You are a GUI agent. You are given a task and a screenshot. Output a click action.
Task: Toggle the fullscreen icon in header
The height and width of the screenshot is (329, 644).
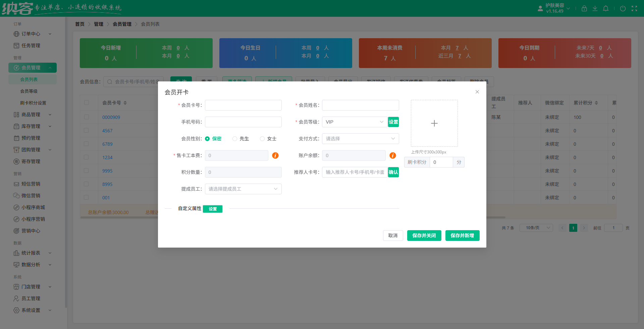634,8
